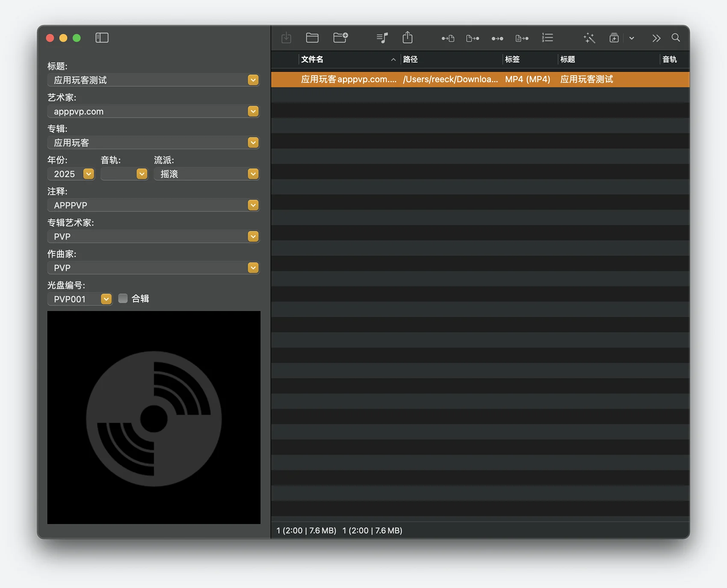Click the tag-to-tag dots arrow icon
The image size is (727, 588).
click(x=497, y=38)
